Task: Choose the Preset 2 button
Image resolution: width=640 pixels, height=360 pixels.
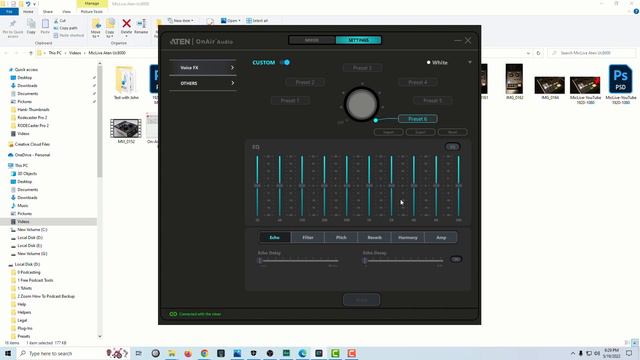Action: (x=305, y=82)
